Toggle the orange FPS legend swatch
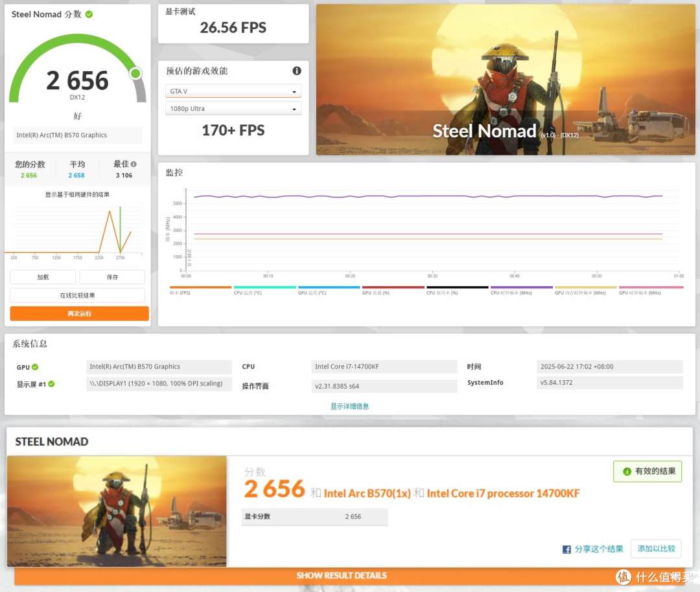 [200, 288]
